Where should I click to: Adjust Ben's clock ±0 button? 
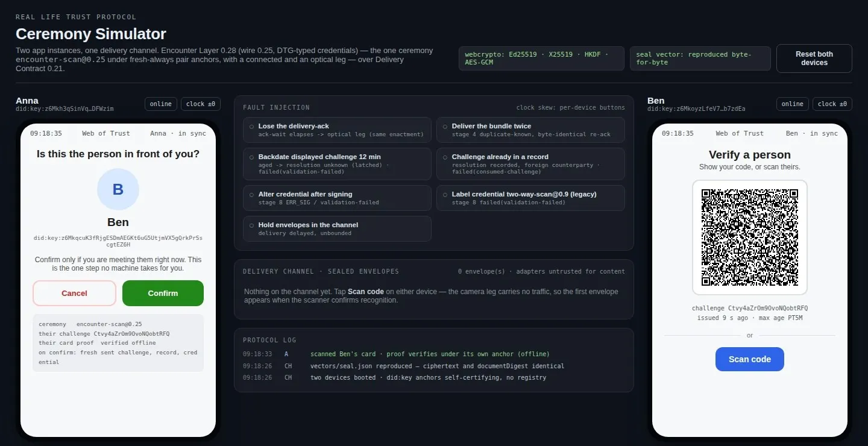pyautogui.click(x=832, y=104)
